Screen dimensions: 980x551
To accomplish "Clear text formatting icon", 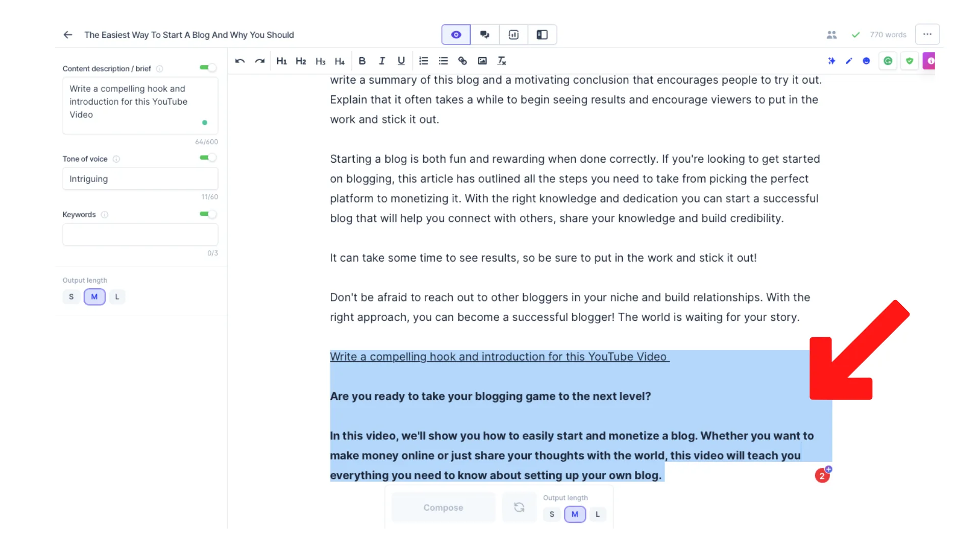I will [x=502, y=61].
